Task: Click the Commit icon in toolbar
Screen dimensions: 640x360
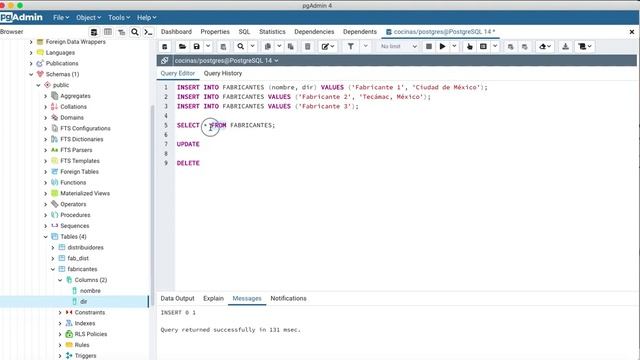Action: (x=510, y=47)
